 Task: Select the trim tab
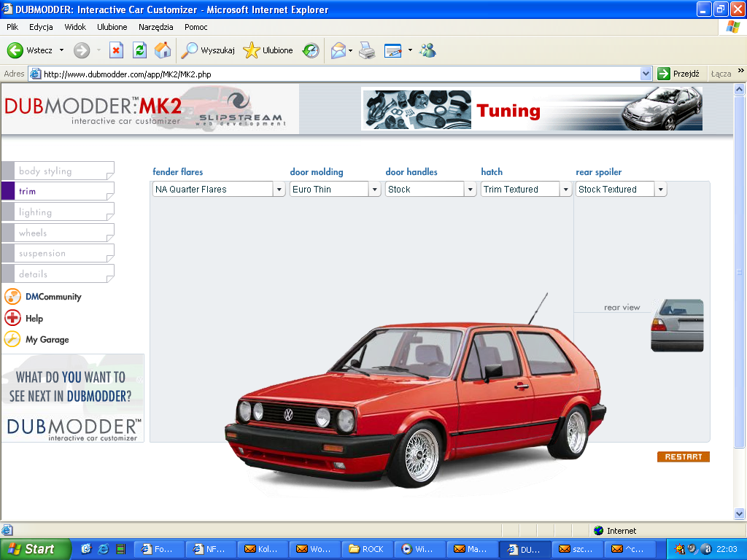pyautogui.click(x=58, y=192)
